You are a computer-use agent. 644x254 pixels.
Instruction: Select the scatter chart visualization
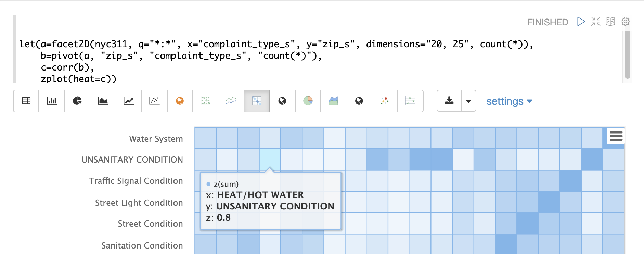[154, 101]
